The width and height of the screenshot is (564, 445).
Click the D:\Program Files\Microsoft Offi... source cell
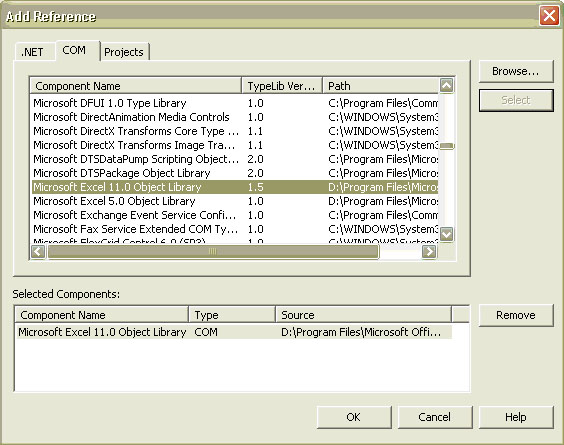[x=361, y=332]
